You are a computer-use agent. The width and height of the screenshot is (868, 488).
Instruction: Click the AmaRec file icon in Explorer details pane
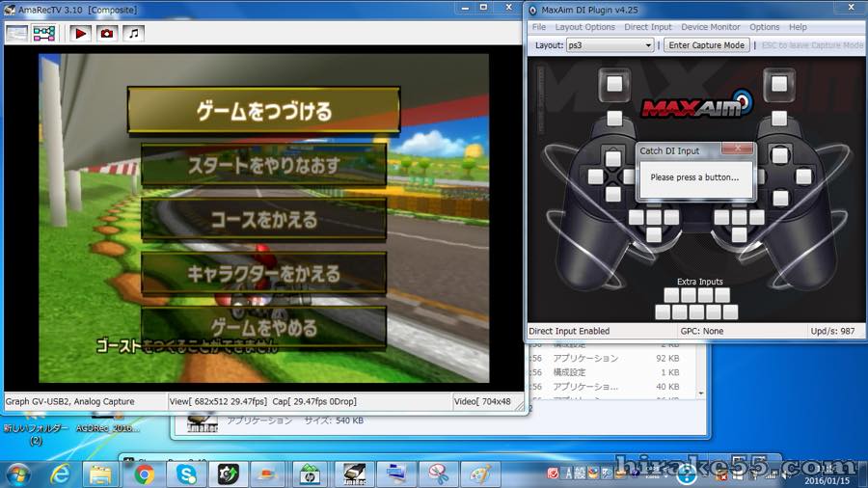pyautogui.click(x=203, y=422)
